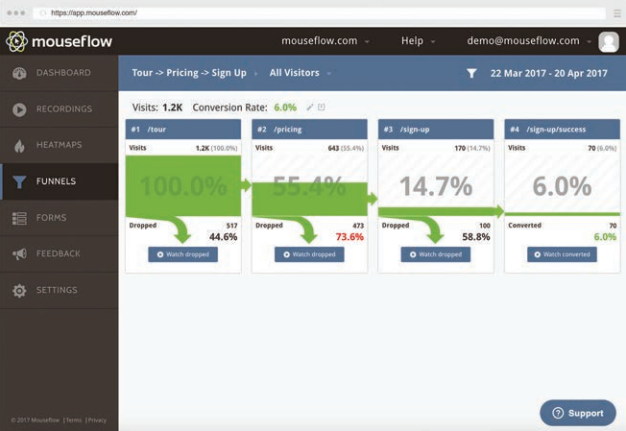Click the green Conversion Rate 6.0% value
The height and width of the screenshot is (431, 626).
point(285,107)
